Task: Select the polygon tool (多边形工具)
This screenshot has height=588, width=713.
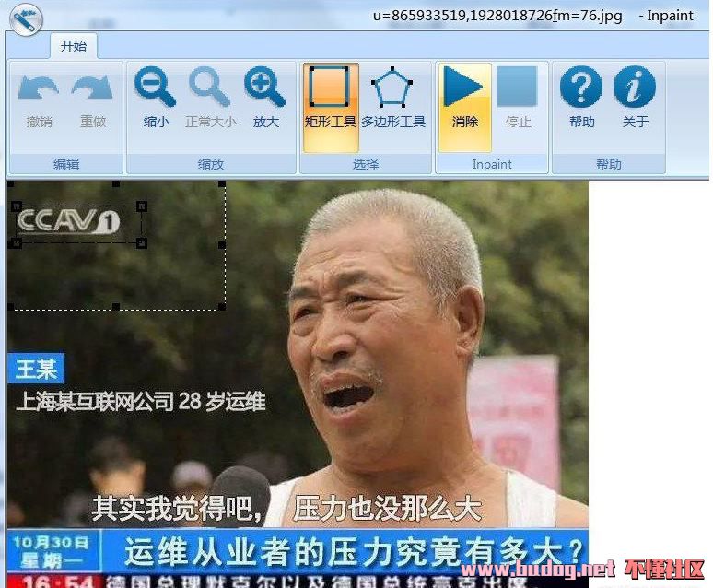Action: 392,89
